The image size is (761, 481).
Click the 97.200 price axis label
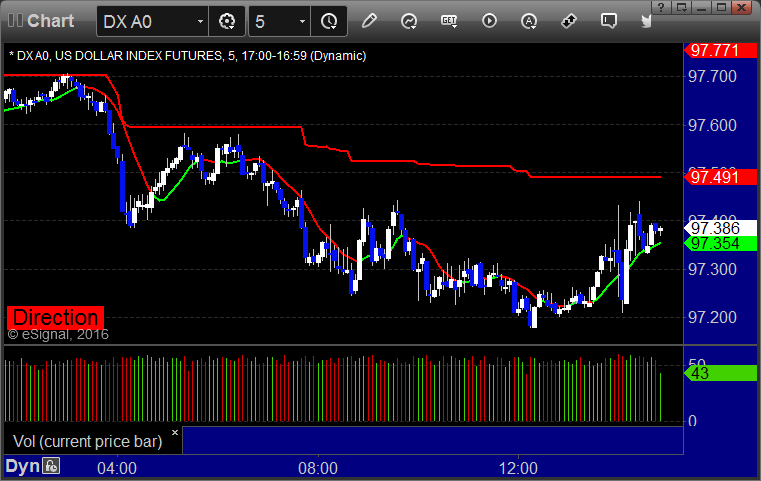712,317
